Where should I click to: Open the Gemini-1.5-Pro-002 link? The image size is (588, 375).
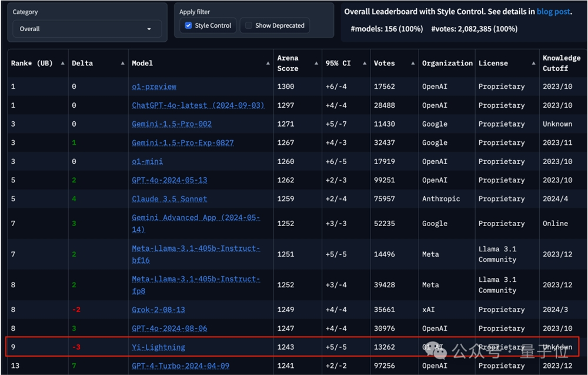click(172, 124)
